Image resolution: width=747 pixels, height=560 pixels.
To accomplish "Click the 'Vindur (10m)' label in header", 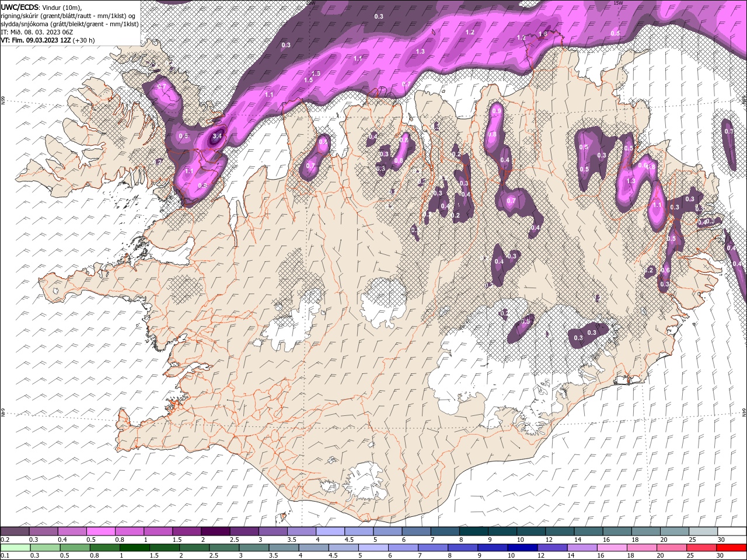I will pos(63,7).
